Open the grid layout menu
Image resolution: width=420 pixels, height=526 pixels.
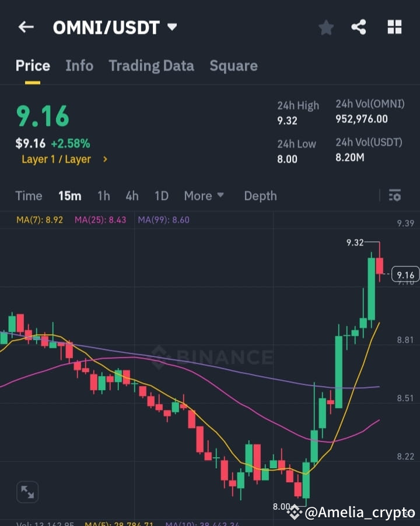(x=394, y=27)
